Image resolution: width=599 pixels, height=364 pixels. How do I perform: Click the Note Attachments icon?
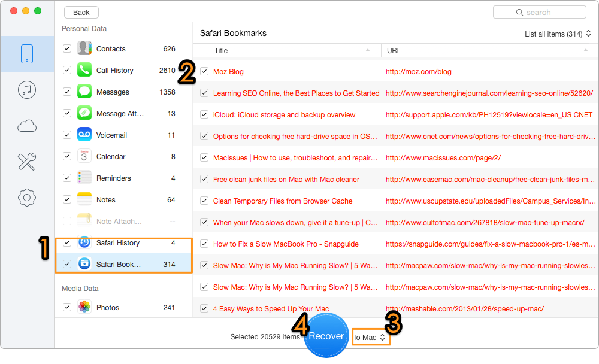84,221
